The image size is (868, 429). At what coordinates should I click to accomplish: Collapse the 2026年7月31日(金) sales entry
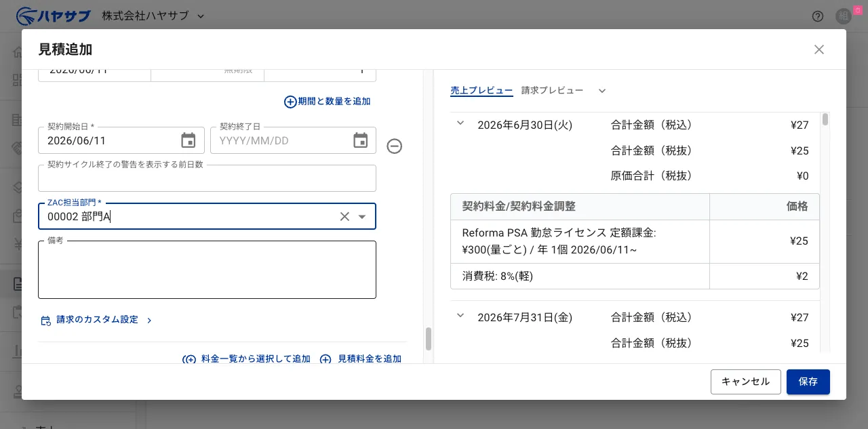pyautogui.click(x=460, y=316)
